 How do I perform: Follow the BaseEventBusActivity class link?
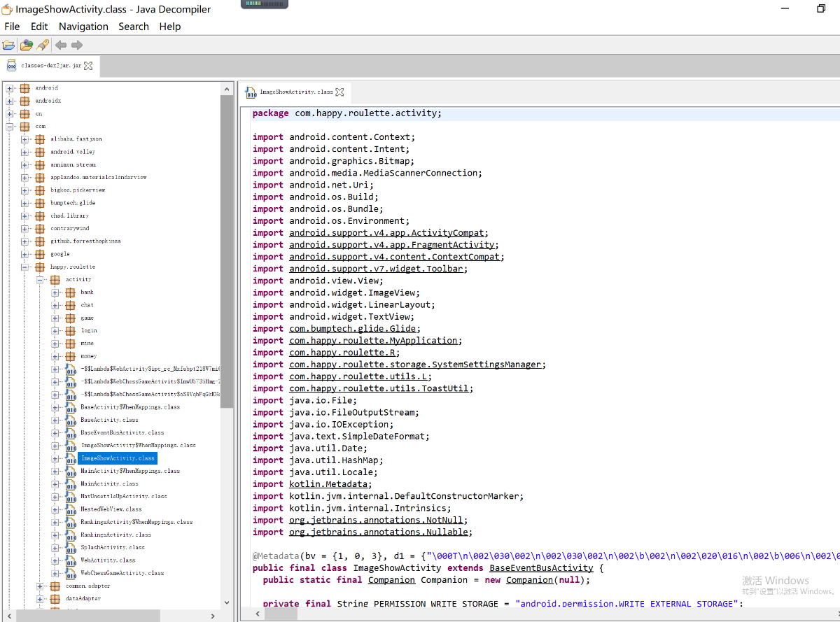pyautogui.click(x=541, y=568)
